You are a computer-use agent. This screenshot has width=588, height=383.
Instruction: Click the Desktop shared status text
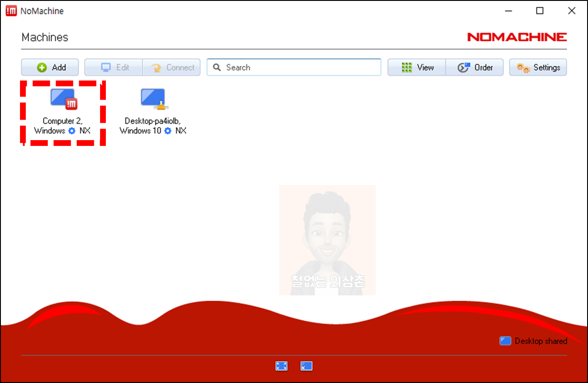click(541, 341)
